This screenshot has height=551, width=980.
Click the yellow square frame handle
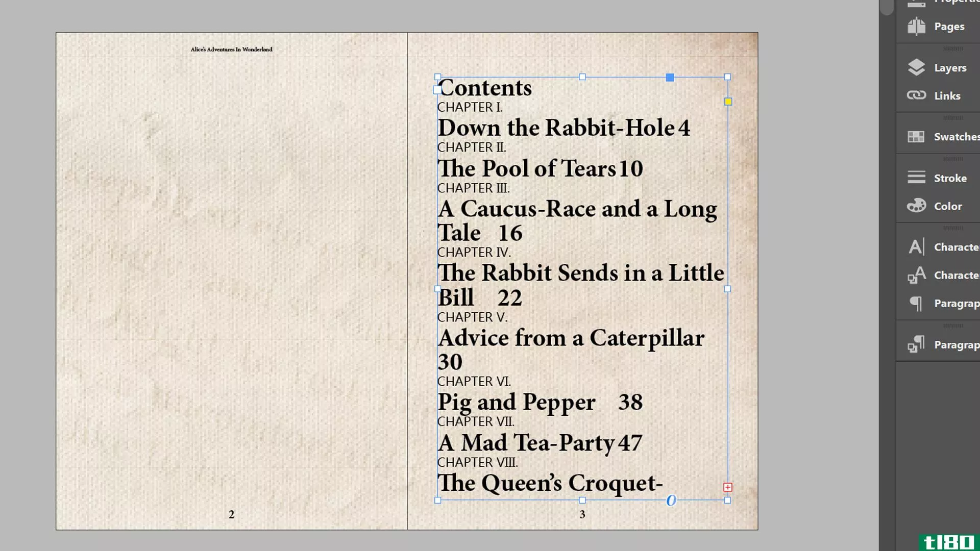pos(728,102)
